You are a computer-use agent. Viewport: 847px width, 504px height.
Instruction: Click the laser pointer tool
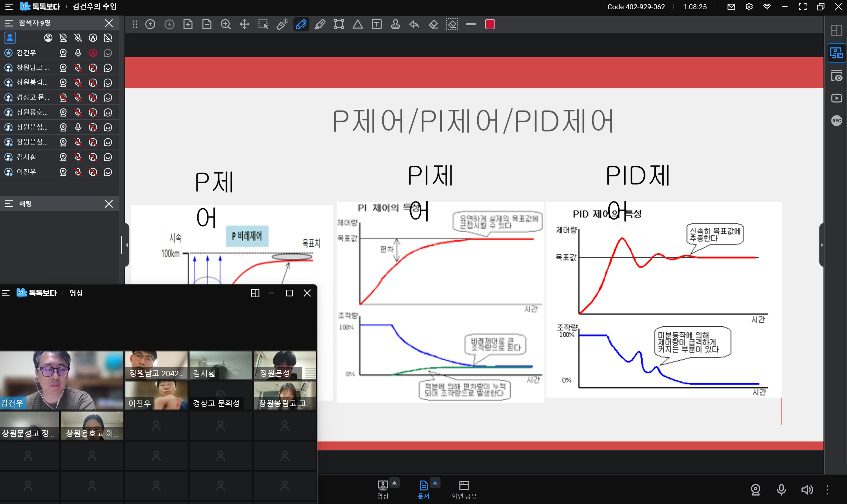pyautogui.click(x=282, y=24)
